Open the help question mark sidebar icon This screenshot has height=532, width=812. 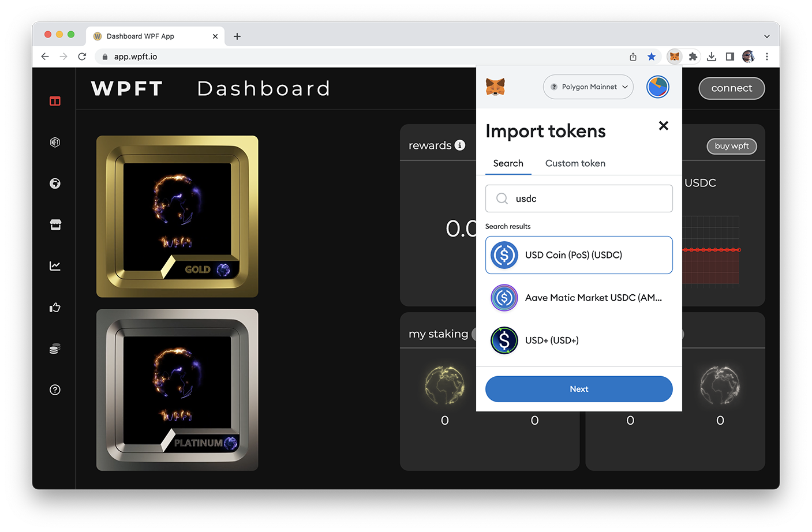coord(55,389)
